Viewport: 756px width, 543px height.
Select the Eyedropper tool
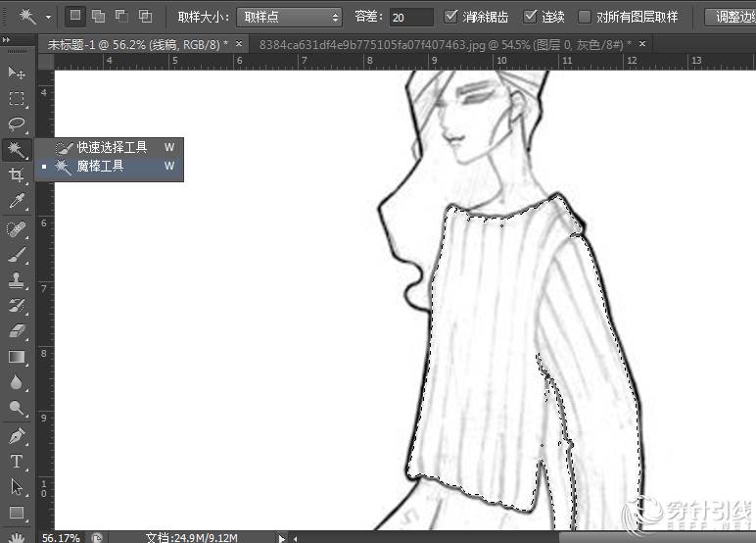(x=17, y=201)
